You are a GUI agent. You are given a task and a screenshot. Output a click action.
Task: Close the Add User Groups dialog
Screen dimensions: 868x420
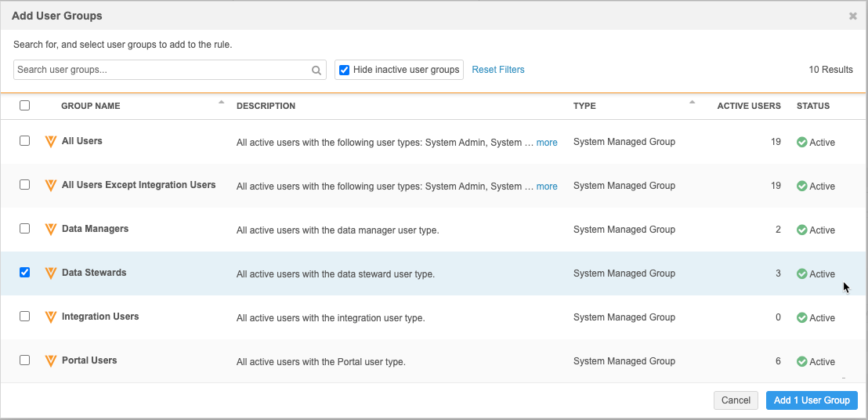tap(853, 16)
